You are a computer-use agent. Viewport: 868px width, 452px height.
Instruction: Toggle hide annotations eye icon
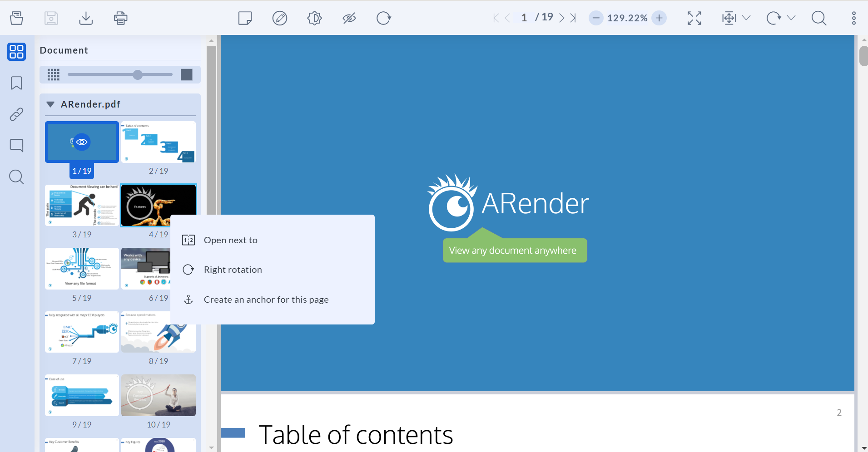coord(349,18)
